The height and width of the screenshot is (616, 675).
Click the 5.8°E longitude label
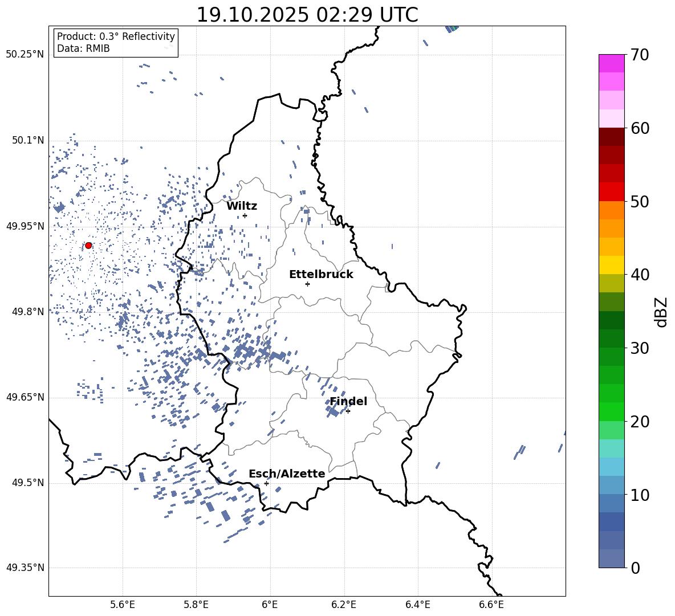tap(196, 605)
